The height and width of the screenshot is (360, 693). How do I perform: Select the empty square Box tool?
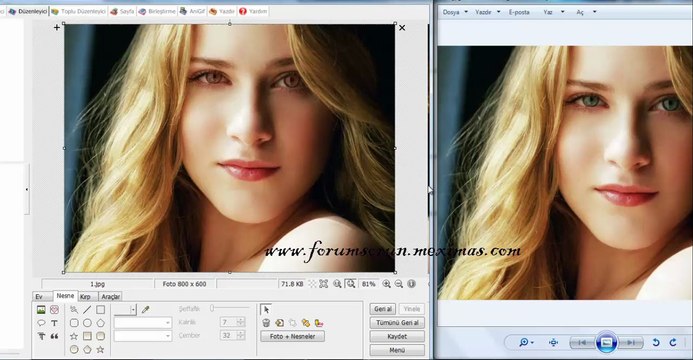(100, 310)
